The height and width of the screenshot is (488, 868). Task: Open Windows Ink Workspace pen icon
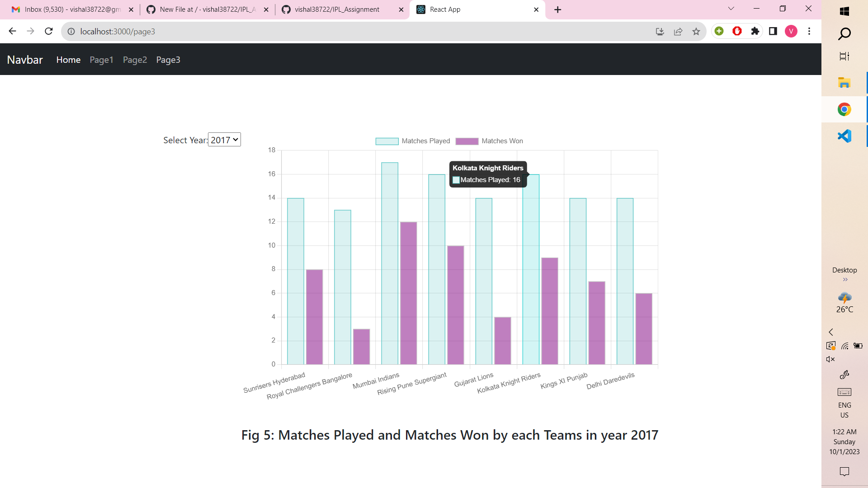click(x=844, y=375)
